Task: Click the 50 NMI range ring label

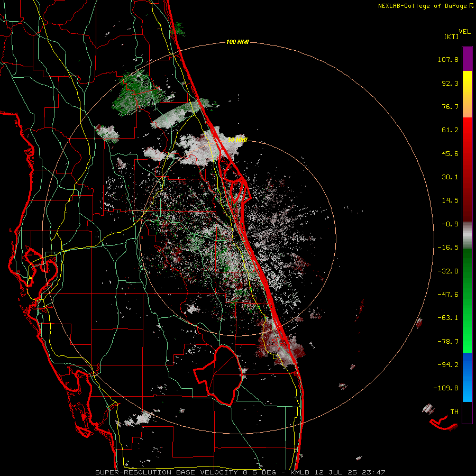Action: [x=237, y=140]
